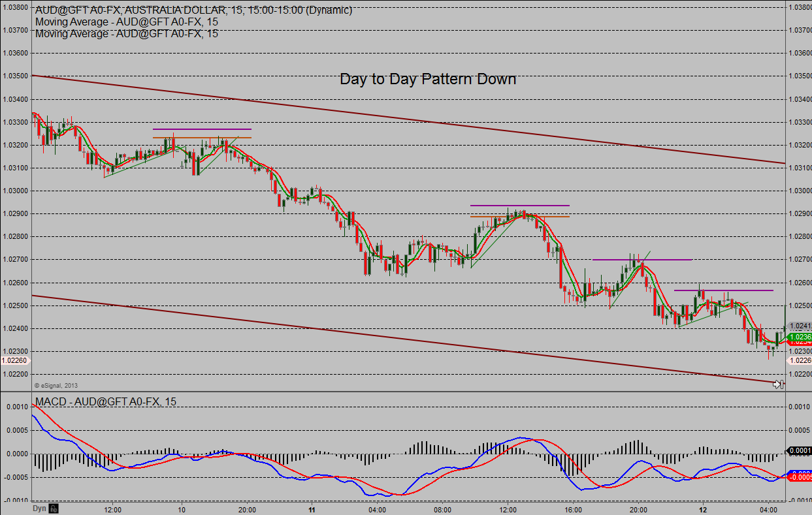Click the first Moving Average study label
Viewport: 812px width, 515px height.
127,22
